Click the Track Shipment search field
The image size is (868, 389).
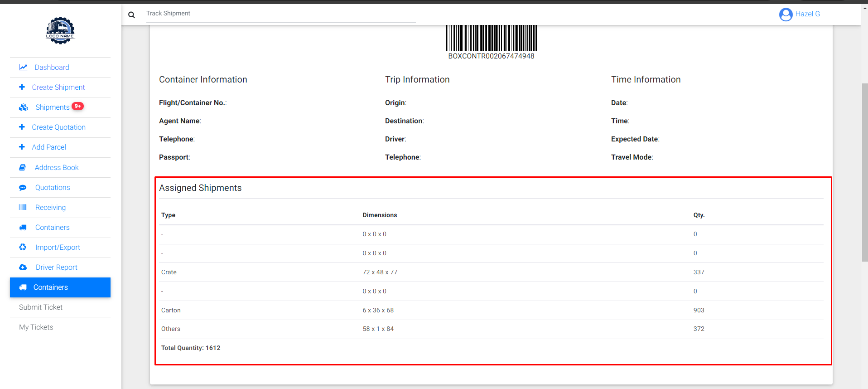[280, 14]
